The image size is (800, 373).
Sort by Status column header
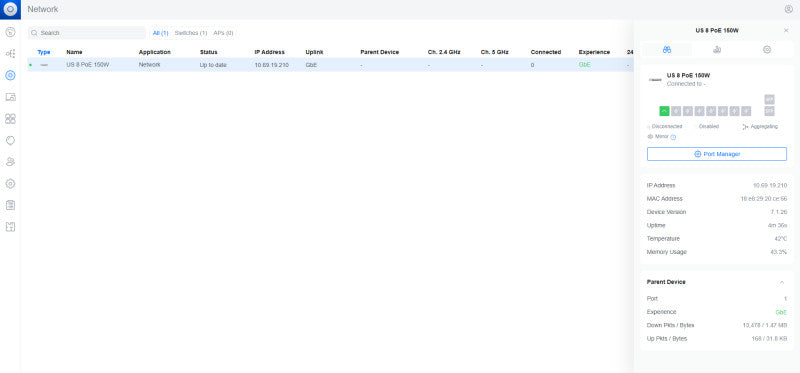208,52
